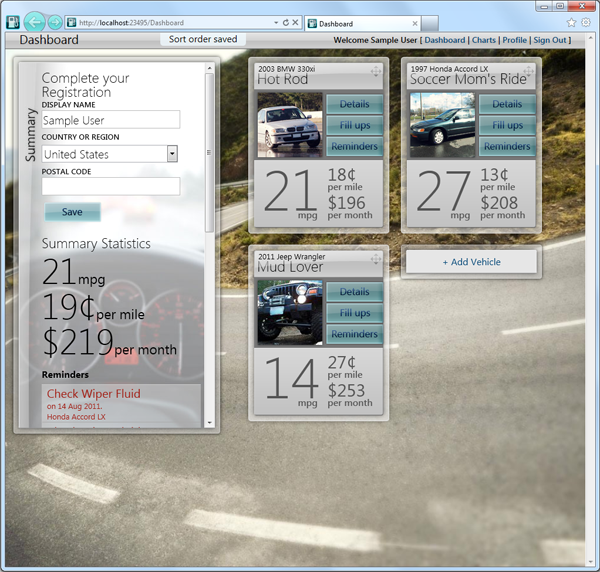Open Fill ups for Hot Rod
The width and height of the screenshot is (600, 572).
point(354,125)
